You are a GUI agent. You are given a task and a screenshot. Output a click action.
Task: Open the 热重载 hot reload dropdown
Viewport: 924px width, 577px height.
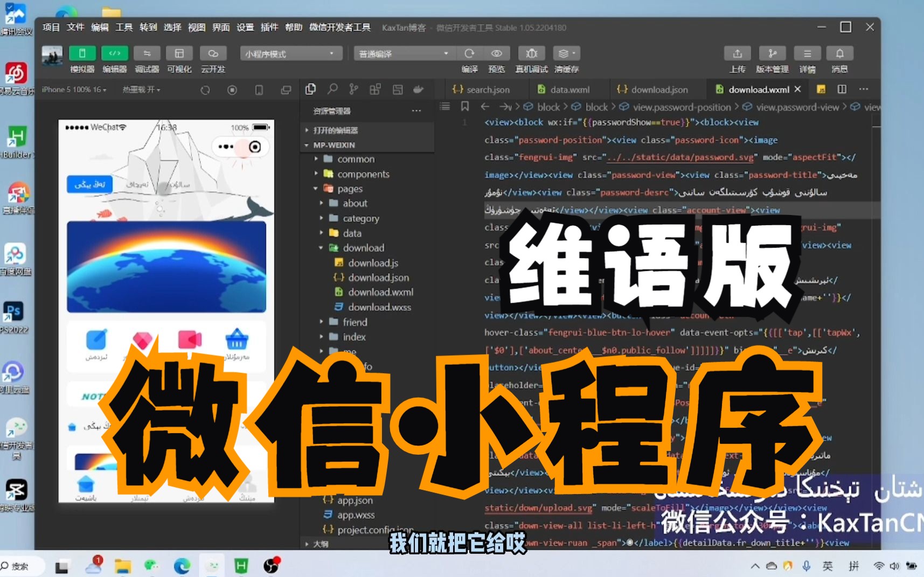point(141,89)
